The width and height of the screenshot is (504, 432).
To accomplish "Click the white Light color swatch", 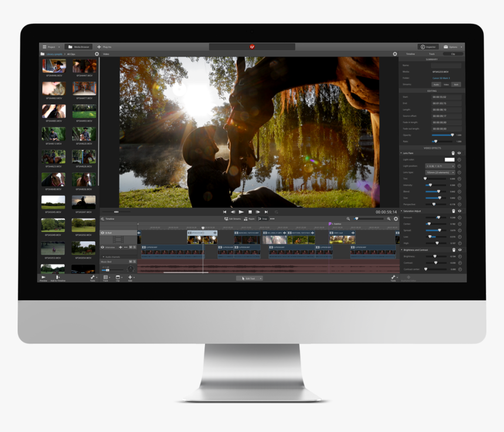I will pos(449,159).
